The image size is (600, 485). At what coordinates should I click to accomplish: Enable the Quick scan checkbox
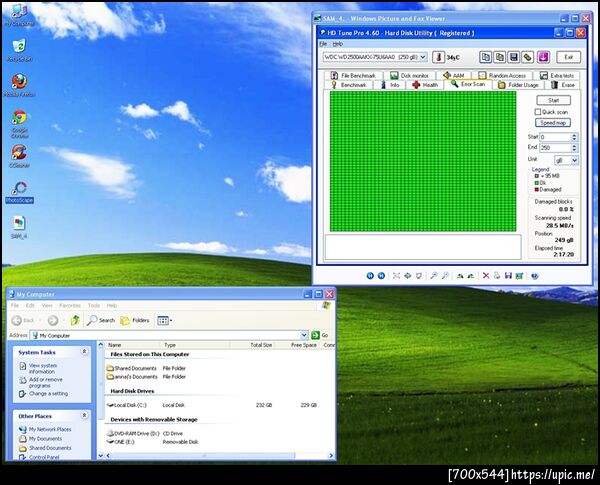click(x=538, y=112)
